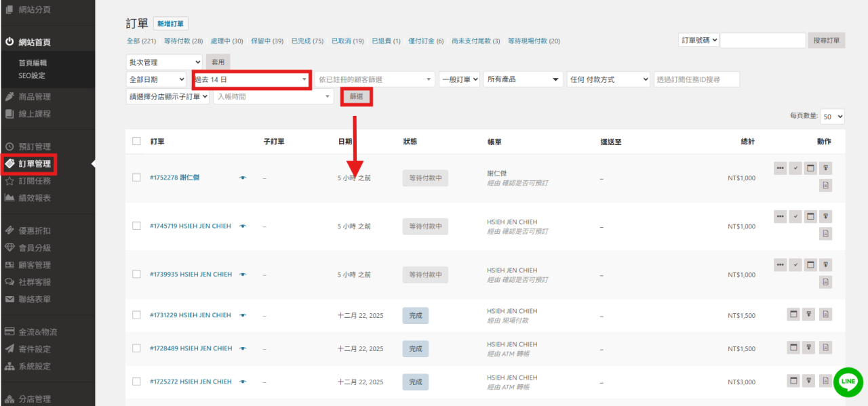The width and height of the screenshot is (868, 406).
Task: Go to 顧客管理 in the sidebar
Action: pyautogui.click(x=34, y=265)
